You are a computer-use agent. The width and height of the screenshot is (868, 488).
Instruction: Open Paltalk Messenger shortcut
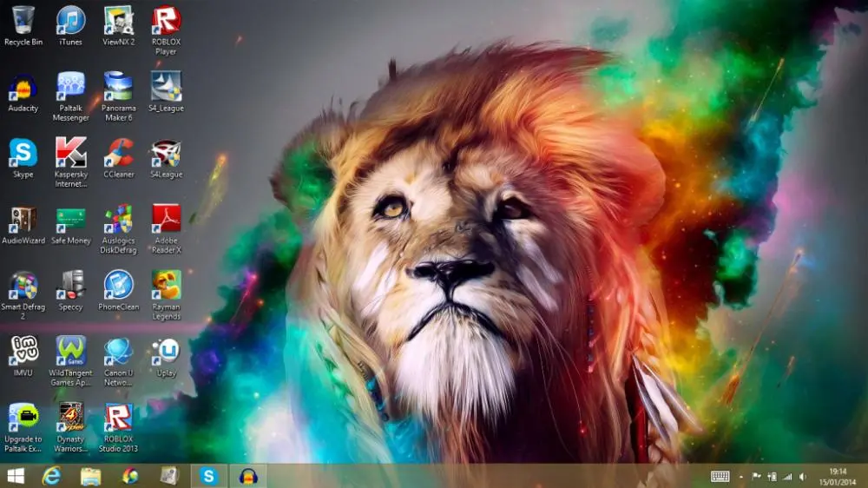tap(71, 96)
